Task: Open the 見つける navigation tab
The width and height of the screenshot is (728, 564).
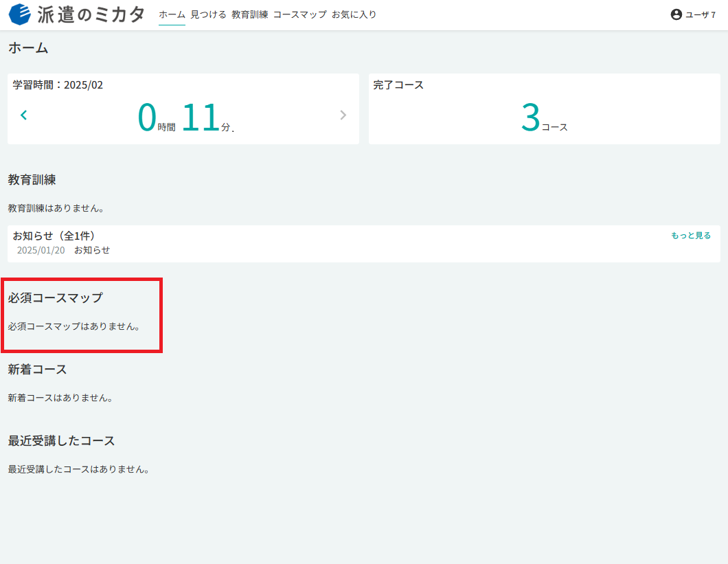Action: pyautogui.click(x=209, y=14)
